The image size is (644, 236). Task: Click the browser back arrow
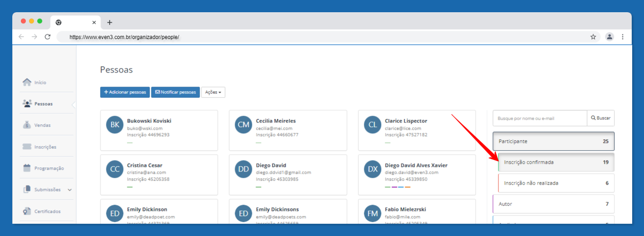(21, 37)
